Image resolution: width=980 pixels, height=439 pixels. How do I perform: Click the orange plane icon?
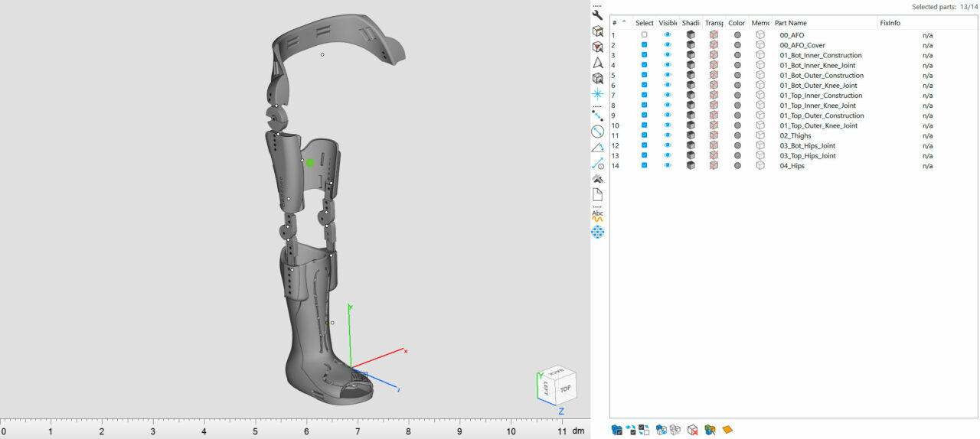click(727, 430)
